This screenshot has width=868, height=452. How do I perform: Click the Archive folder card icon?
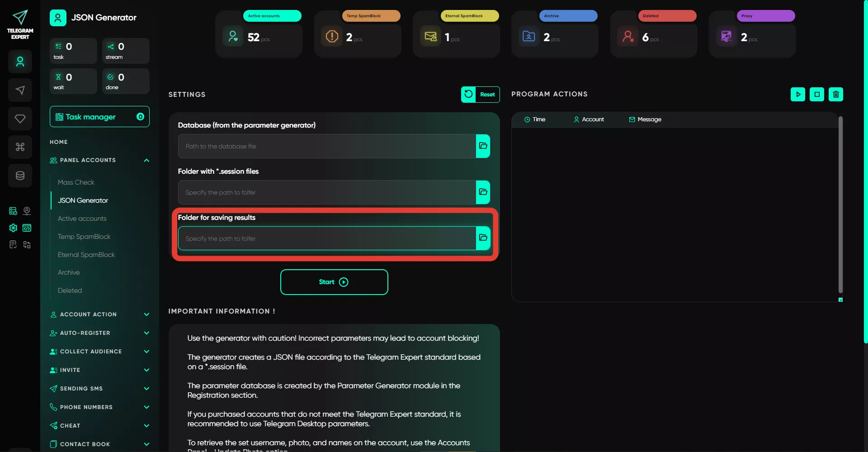tap(529, 36)
